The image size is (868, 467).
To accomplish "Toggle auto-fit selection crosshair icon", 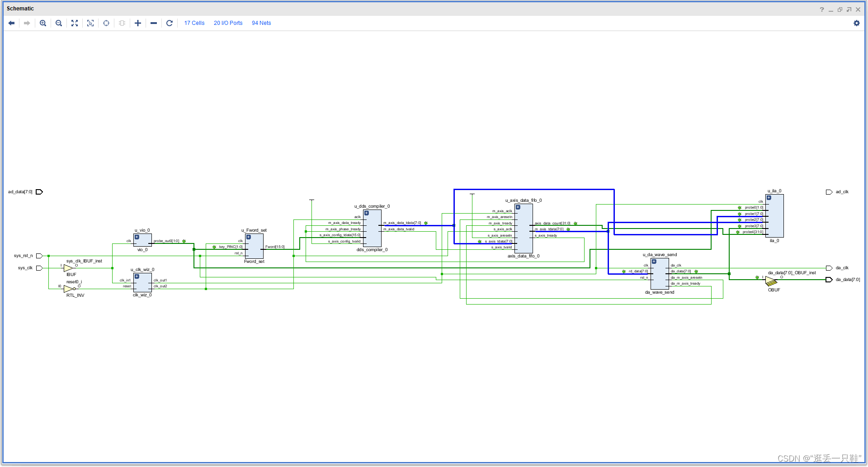I will pyautogui.click(x=106, y=23).
